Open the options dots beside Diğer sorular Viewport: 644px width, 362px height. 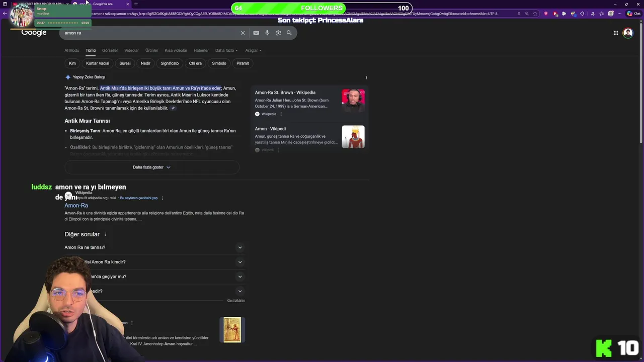tap(105, 234)
